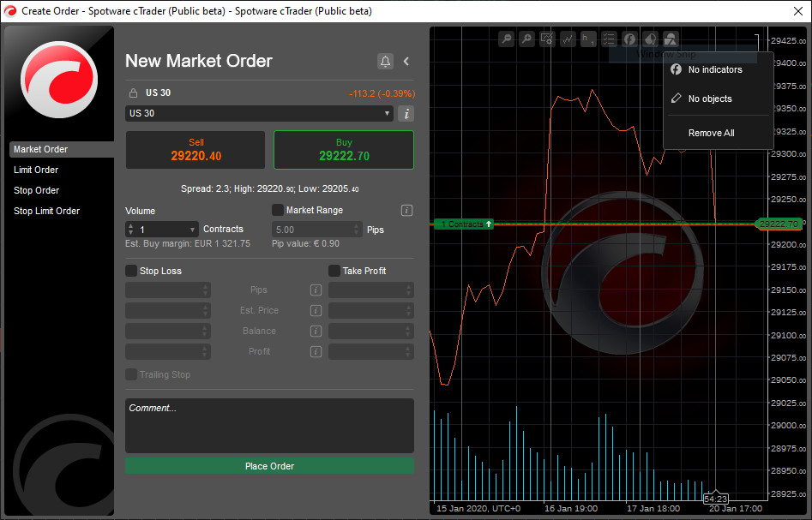
Task: Open the shapes objects list icon
Action: tap(671, 39)
